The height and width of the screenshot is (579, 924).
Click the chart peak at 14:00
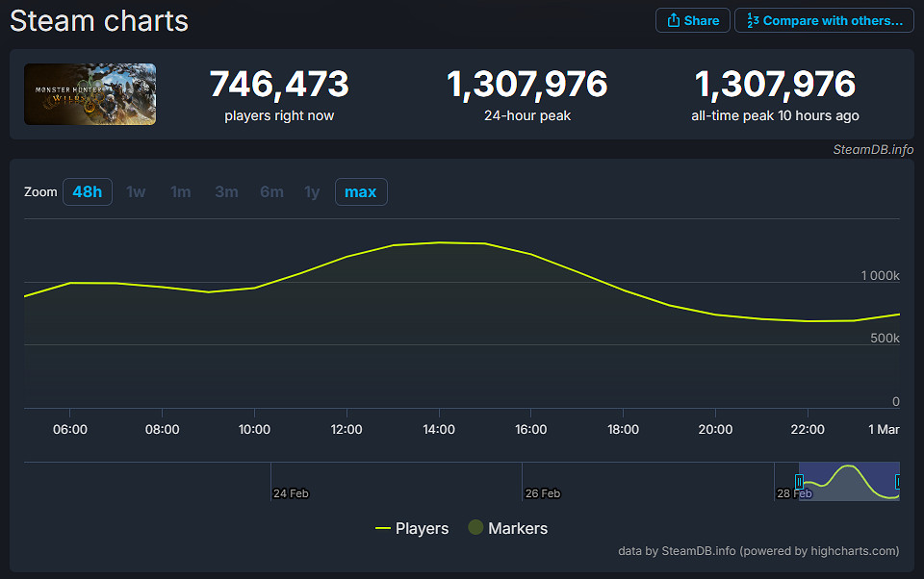(x=439, y=242)
